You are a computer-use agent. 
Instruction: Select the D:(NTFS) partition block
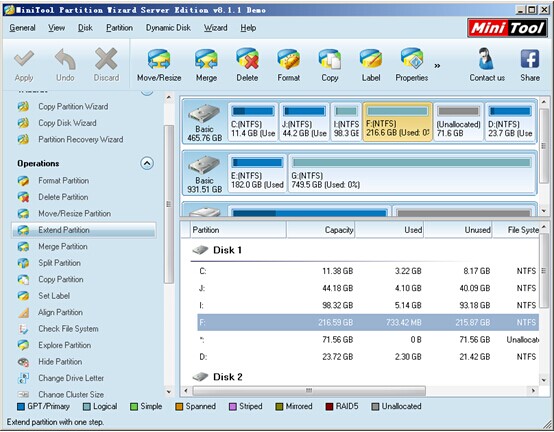510,122
